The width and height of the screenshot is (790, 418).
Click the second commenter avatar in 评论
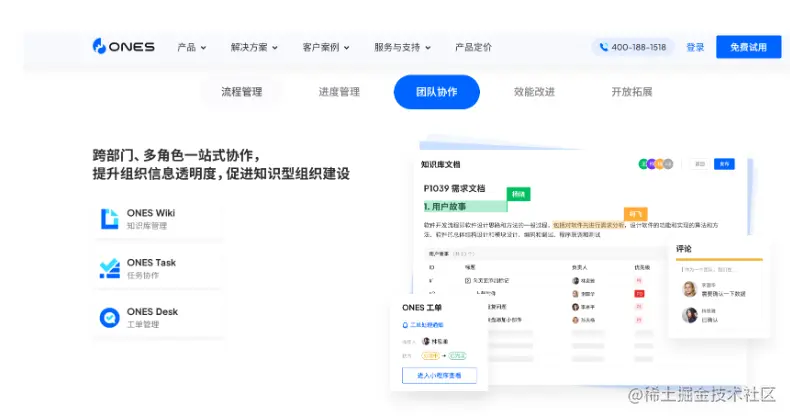pos(689,315)
